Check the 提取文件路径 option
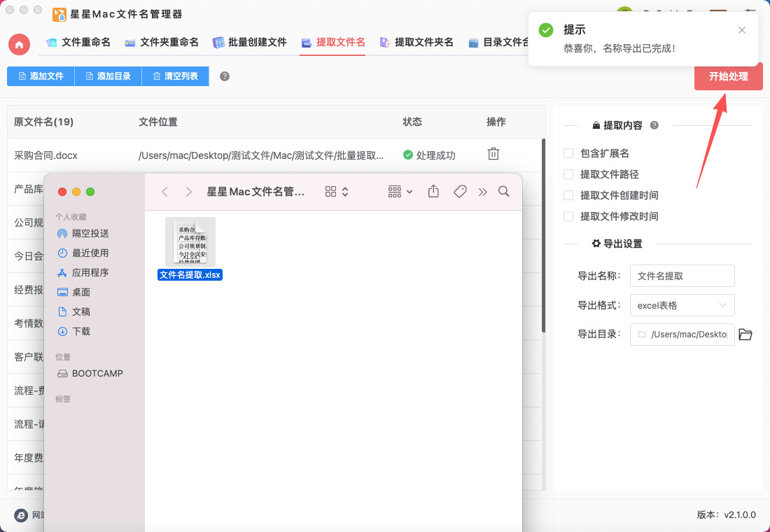 click(x=568, y=174)
